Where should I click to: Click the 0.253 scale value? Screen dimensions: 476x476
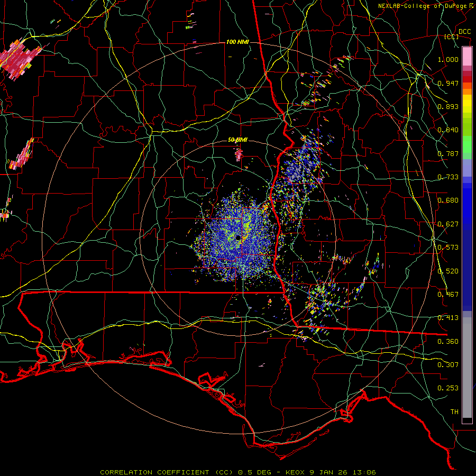(448, 388)
